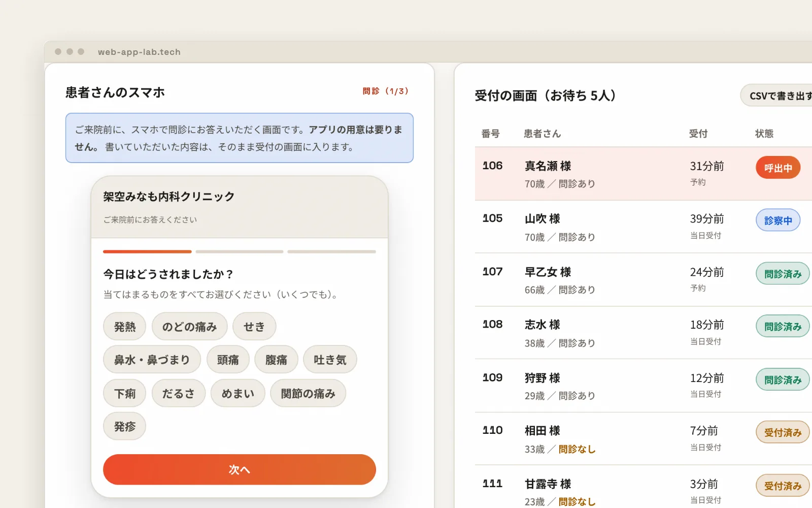The width and height of the screenshot is (812, 508).
Task: Select patient name 志水 様
Action: tap(542, 325)
